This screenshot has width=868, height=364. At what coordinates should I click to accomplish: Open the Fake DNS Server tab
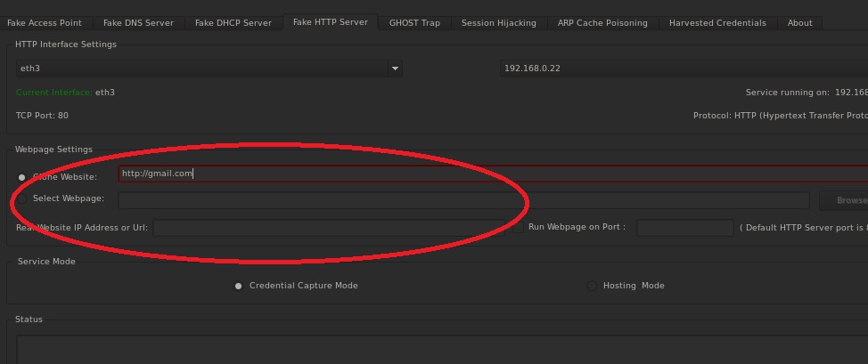137,23
